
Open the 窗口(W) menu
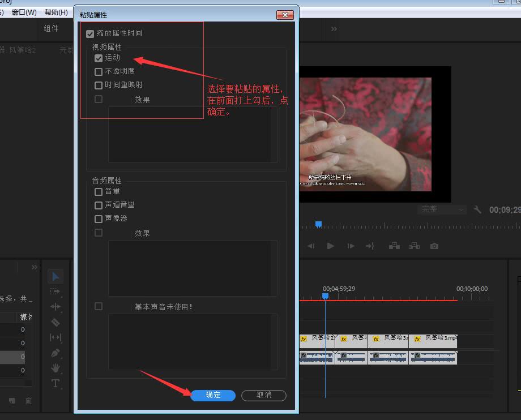click(x=24, y=12)
